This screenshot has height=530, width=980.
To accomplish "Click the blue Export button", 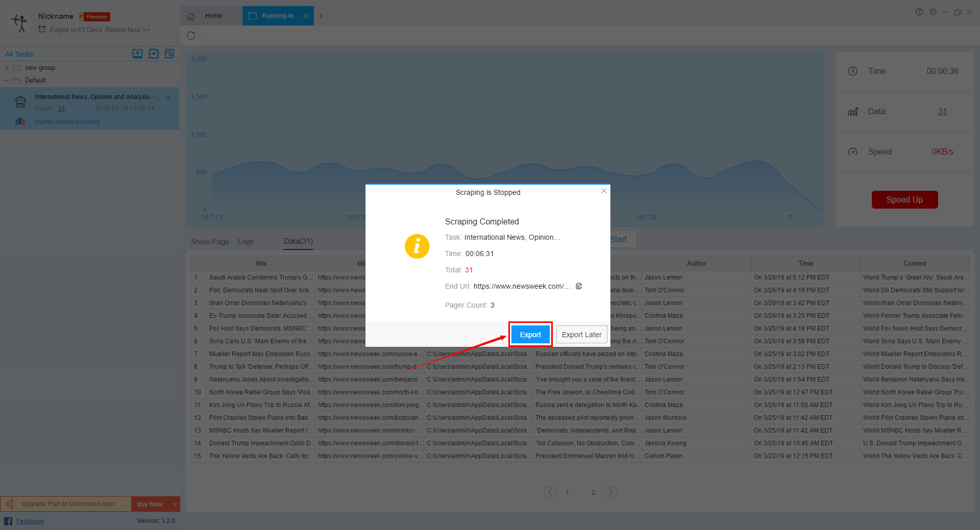I will 530,335.
